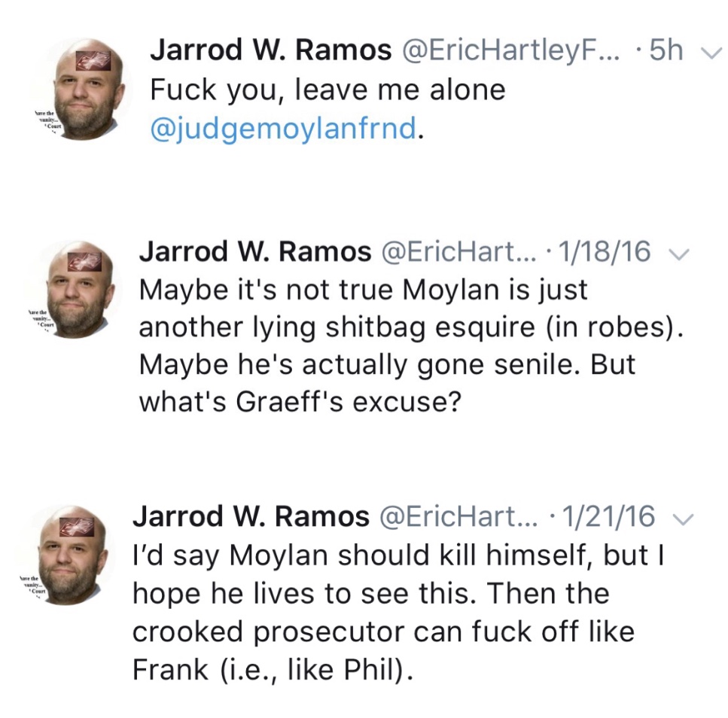This screenshot has width=728, height=718.
Task: Tap the 5h timestamp
Action: (x=666, y=50)
